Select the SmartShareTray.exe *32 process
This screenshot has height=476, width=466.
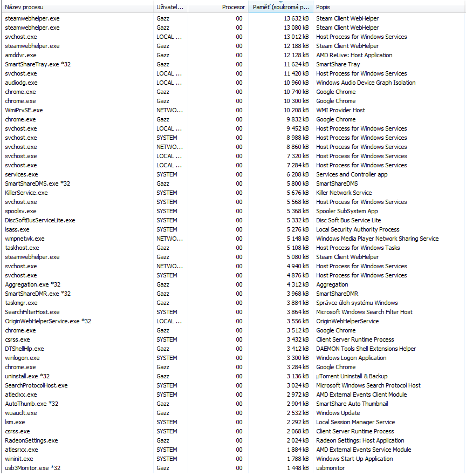(x=234, y=64)
